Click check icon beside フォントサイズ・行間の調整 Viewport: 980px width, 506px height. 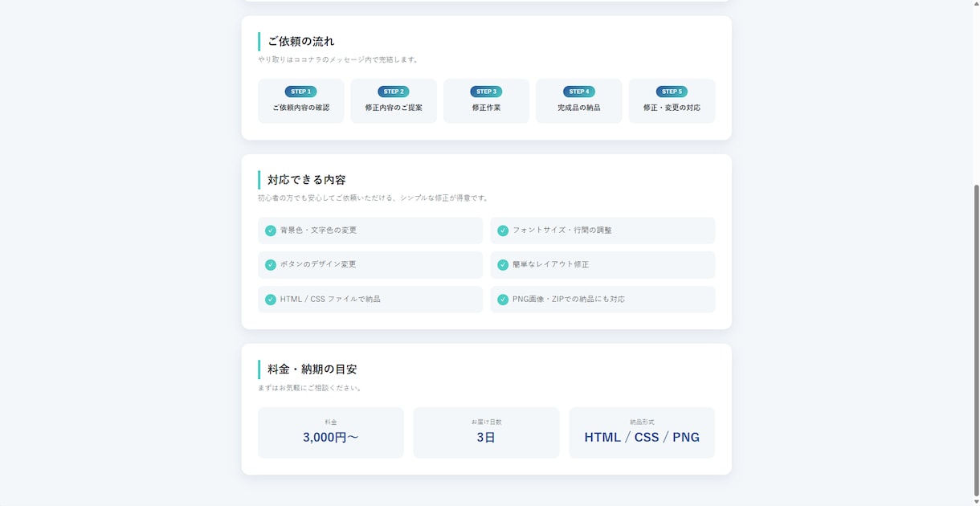(x=503, y=231)
